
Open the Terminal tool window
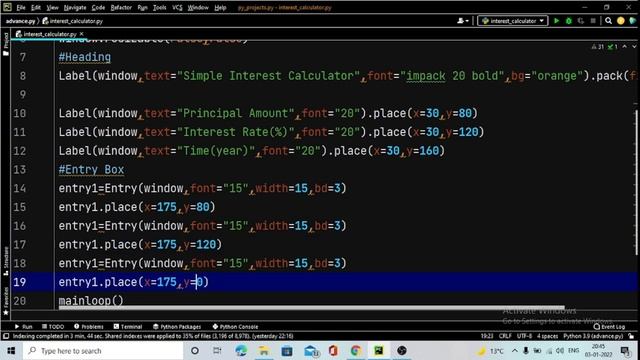pyautogui.click(x=128, y=327)
